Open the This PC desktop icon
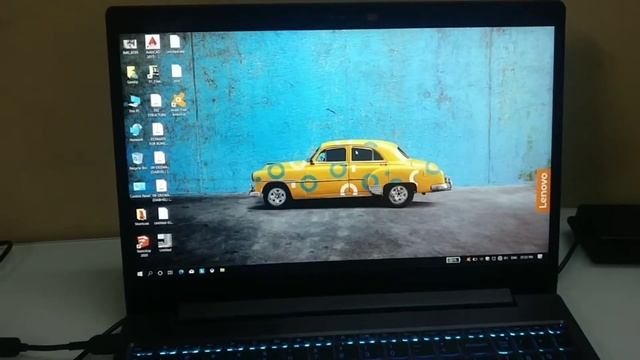640x360 pixels. 134,104
